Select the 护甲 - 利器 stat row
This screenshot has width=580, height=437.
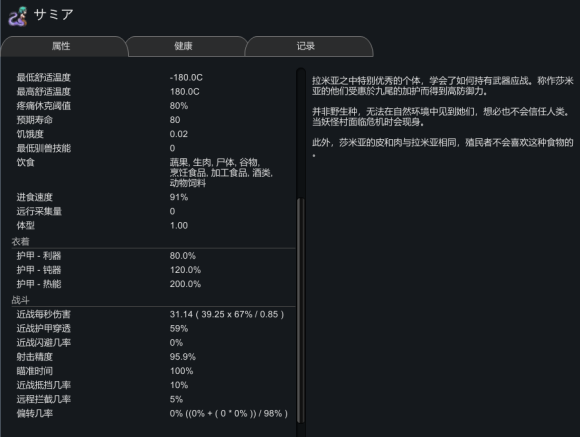(x=154, y=256)
